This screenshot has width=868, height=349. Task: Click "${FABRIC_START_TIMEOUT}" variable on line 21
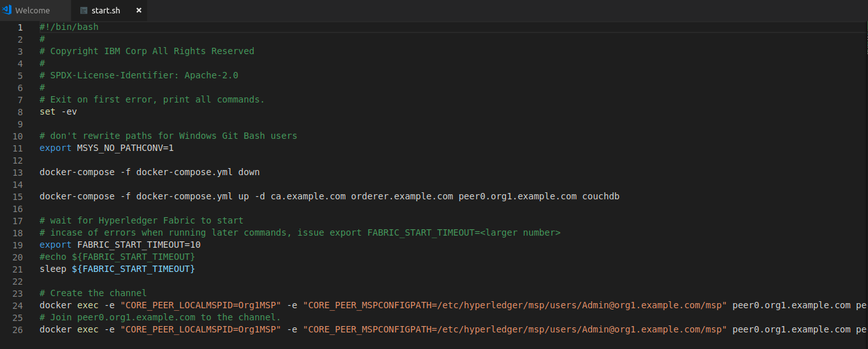click(133, 269)
